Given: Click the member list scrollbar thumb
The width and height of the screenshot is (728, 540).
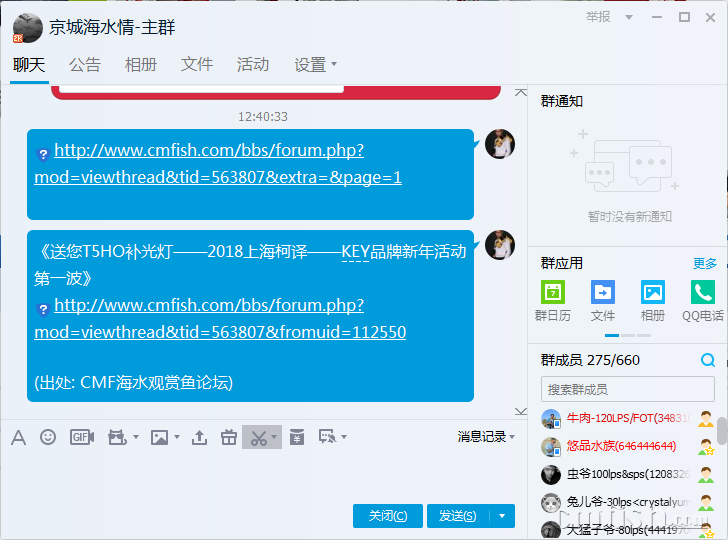Looking at the screenshot, I should [722, 431].
